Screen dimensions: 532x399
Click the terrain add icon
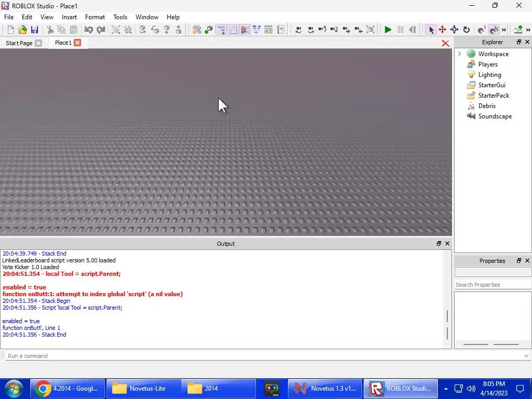518,30
